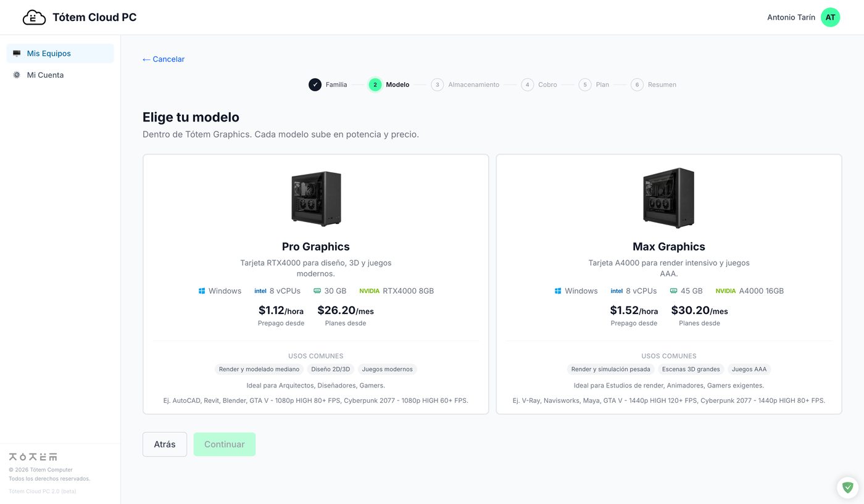Open the AT user avatar
The width and height of the screenshot is (864, 504).
pyautogui.click(x=830, y=17)
